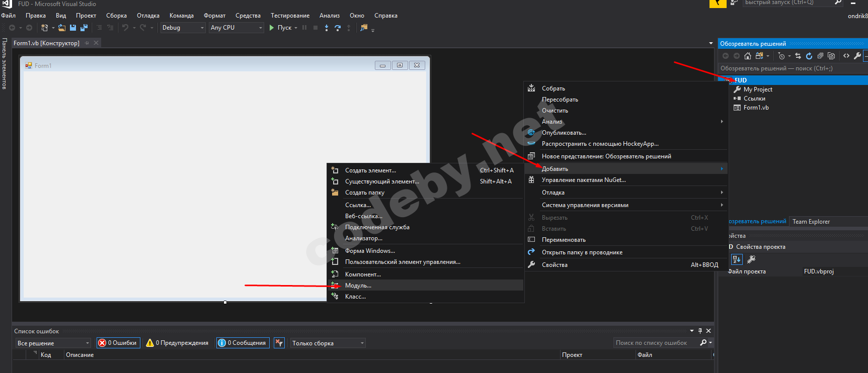Click the Show All Files icon

pos(831,56)
